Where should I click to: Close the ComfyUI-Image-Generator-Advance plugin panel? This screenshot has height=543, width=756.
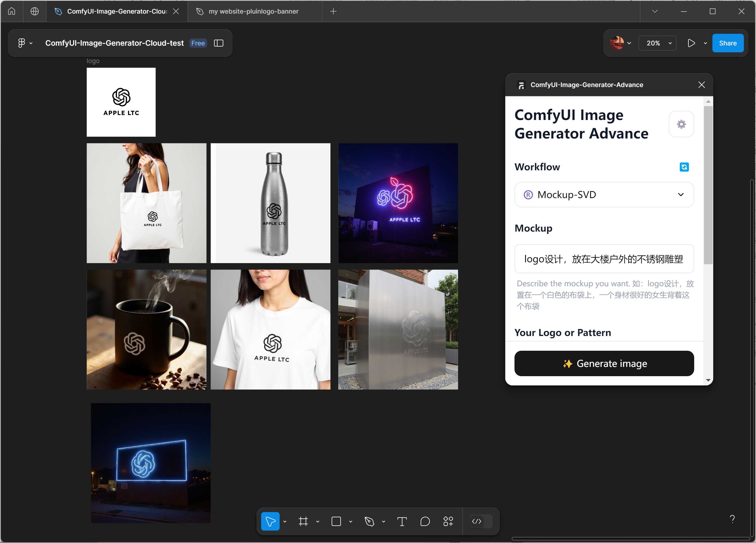point(702,85)
